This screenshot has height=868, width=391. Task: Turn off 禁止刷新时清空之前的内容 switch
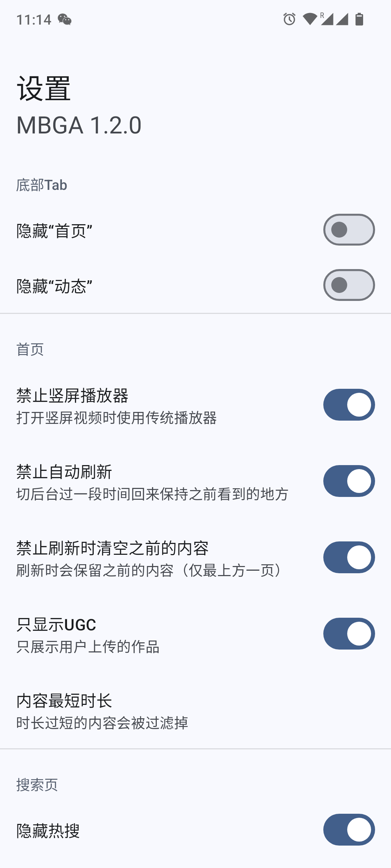(349, 557)
